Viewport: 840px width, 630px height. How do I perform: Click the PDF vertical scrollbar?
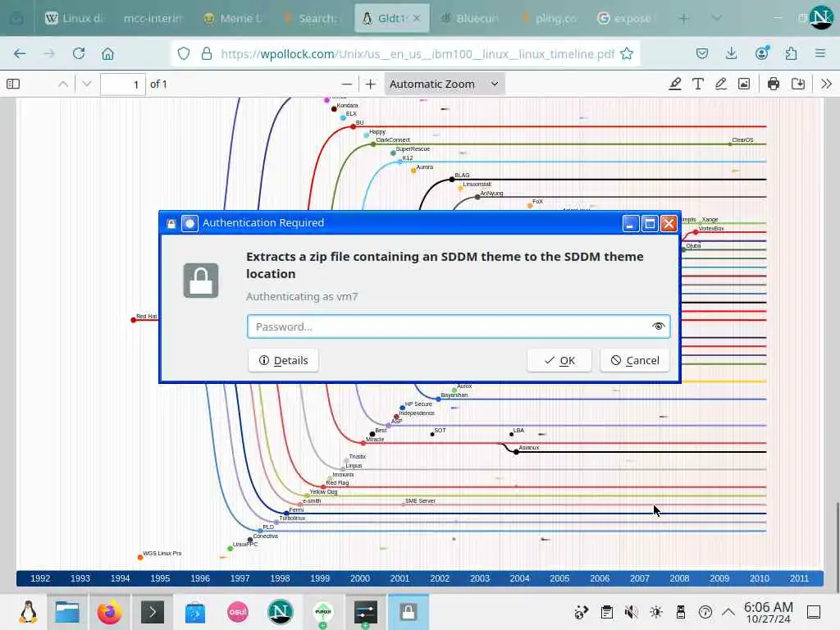coord(836,546)
